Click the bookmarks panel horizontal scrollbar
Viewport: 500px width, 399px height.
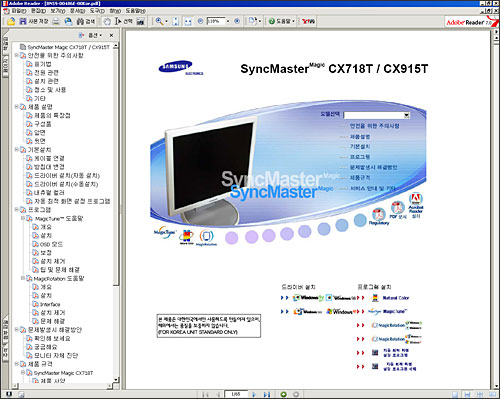pos(62,386)
